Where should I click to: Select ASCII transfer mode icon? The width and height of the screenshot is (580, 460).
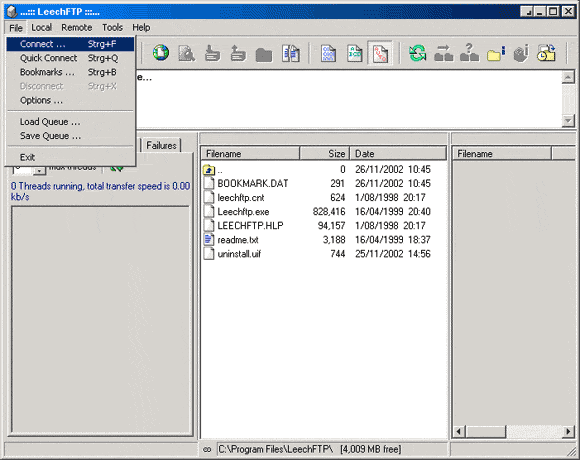[354, 53]
